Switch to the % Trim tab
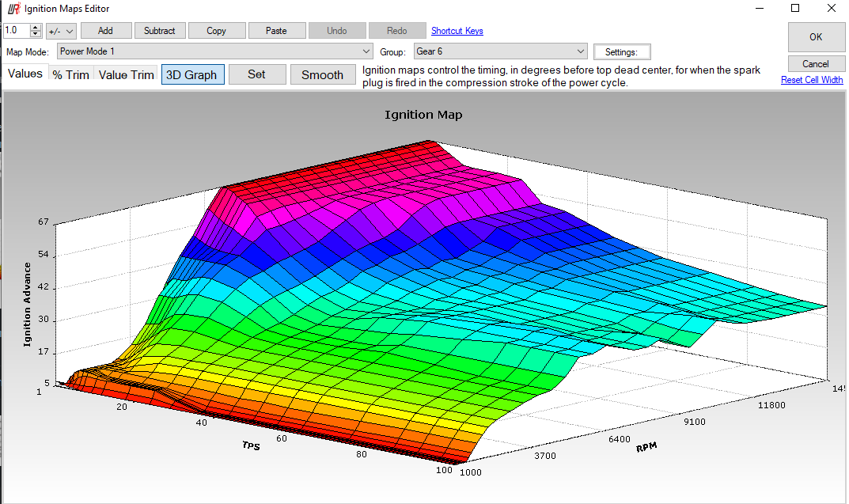The height and width of the screenshot is (504, 849). tap(70, 75)
